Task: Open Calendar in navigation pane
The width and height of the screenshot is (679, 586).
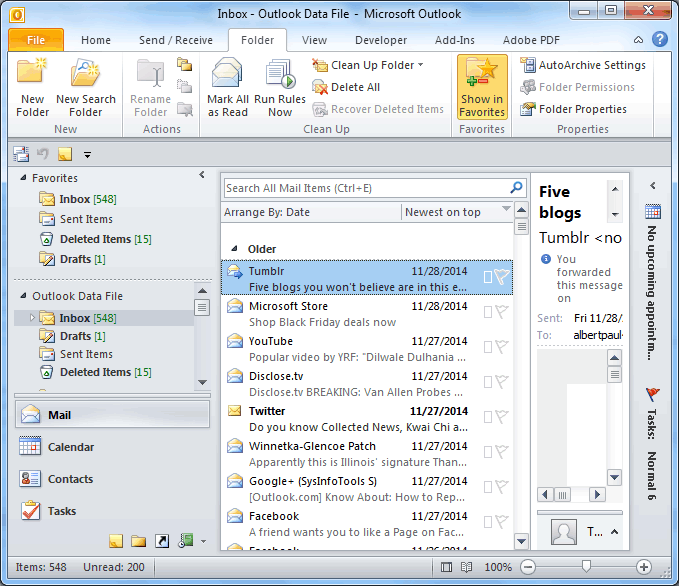Action: click(113, 447)
